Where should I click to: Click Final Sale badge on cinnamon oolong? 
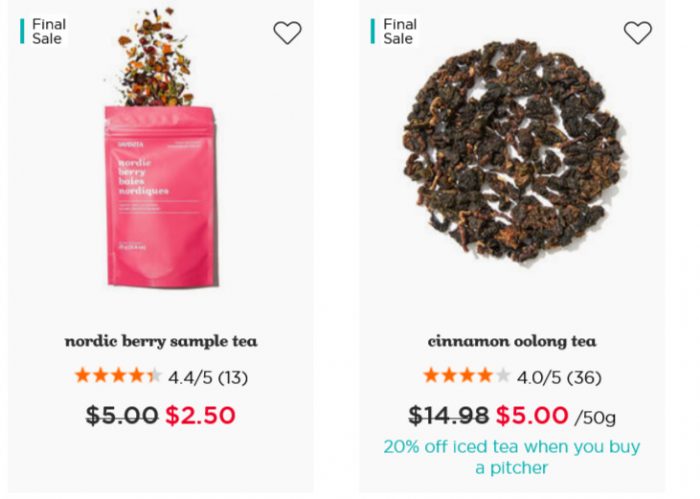pyautogui.click(x=394, y=31)
